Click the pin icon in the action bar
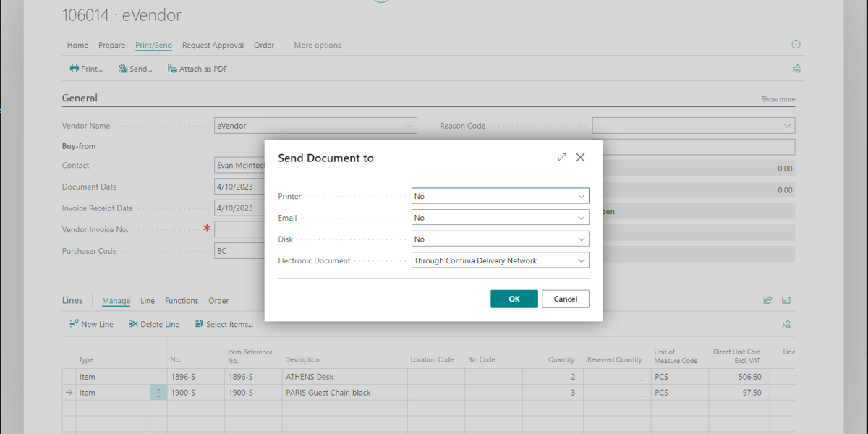The image size is (868, 434). (x=796, y=69)
